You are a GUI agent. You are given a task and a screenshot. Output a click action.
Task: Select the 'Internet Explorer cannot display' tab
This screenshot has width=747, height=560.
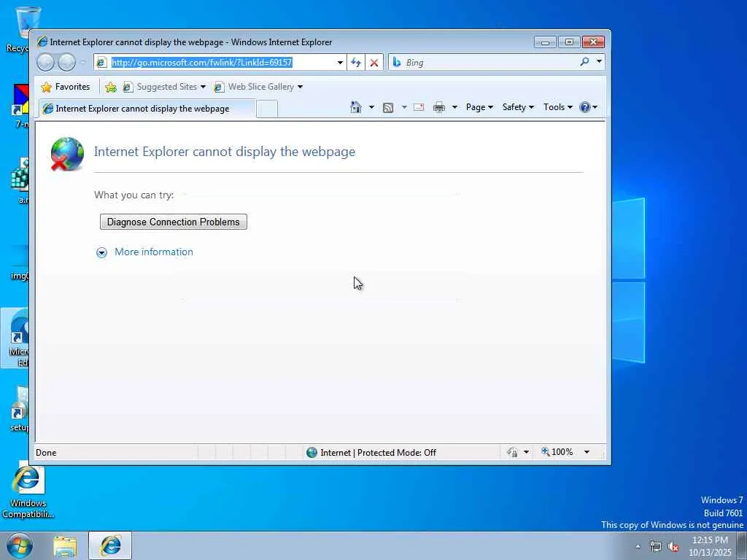point(147,109)
